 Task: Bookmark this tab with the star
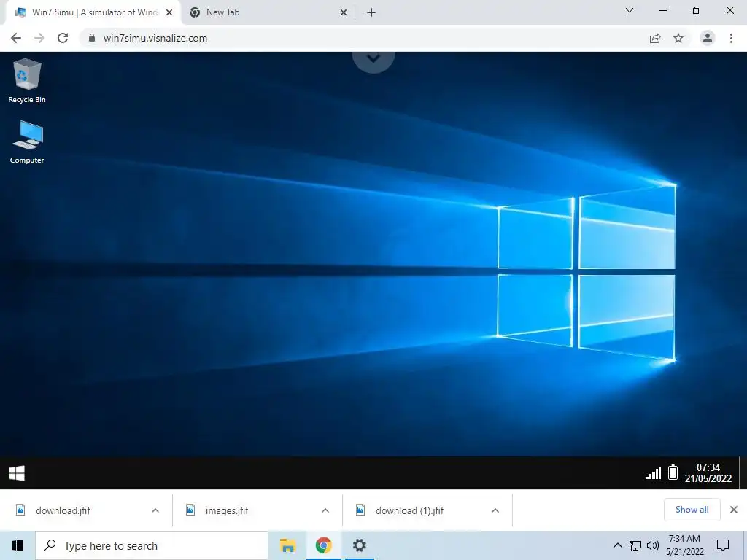[678, 38]
